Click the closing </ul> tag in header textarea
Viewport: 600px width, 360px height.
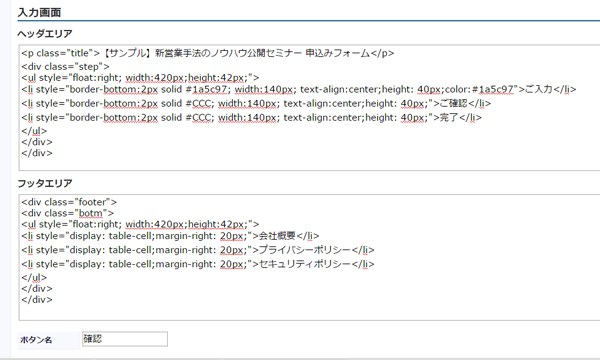tap(34, 131)
